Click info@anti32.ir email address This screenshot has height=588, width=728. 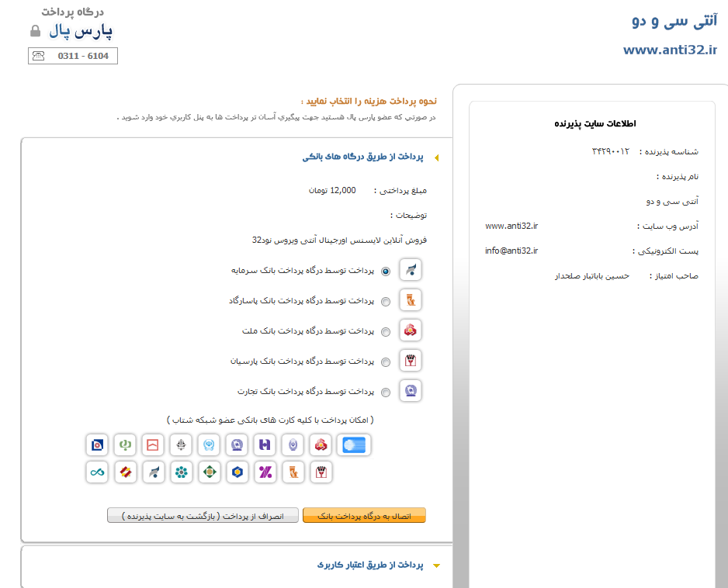[x=511, y=251]
